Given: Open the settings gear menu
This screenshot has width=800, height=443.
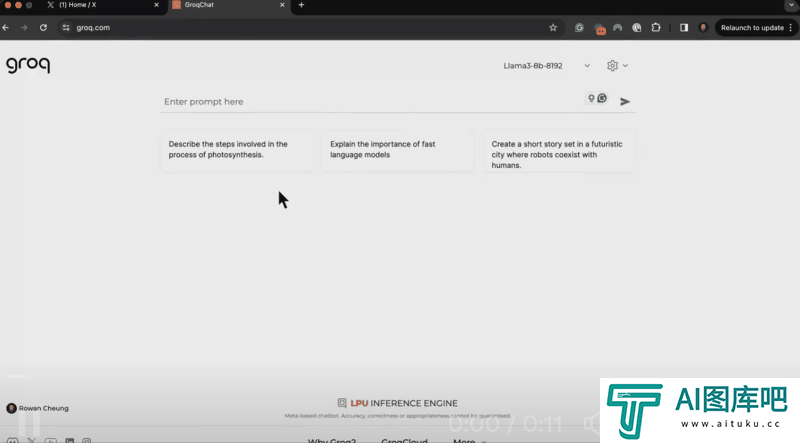Looking at the screenshot, I should (x=612, y=65).
